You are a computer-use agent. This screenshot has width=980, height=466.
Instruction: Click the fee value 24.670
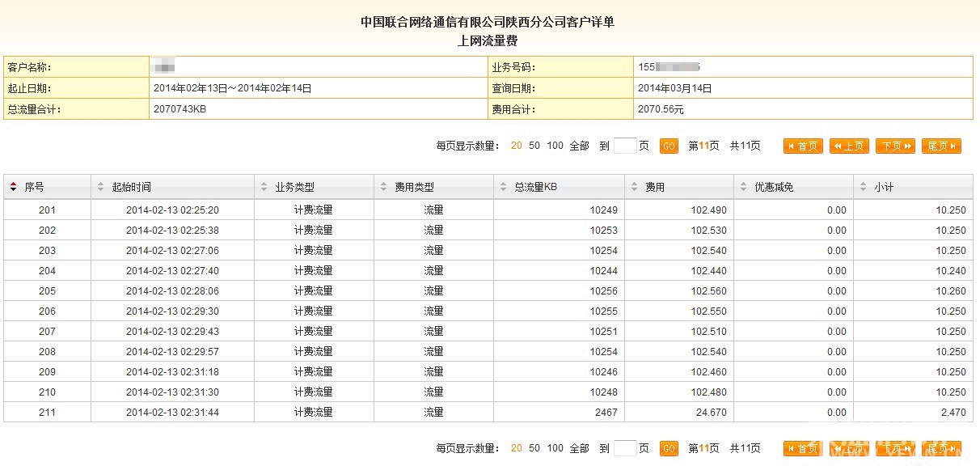click(x=712, y=413)
